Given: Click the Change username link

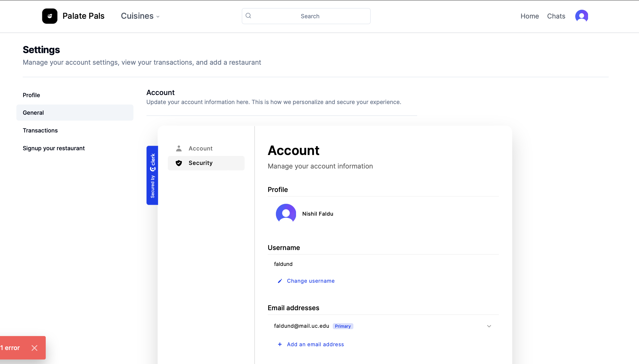Looking at the screenshot, I should pyautogui.click(x=310, y=281).
